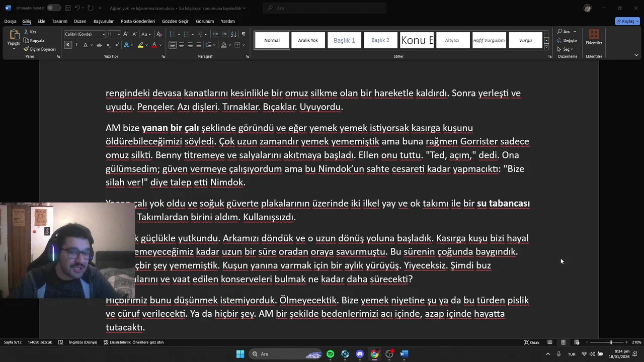The height and width of the screenshot is (362, 644).
Task: Apply yellow text highlight color
Action: pos(141,45)
